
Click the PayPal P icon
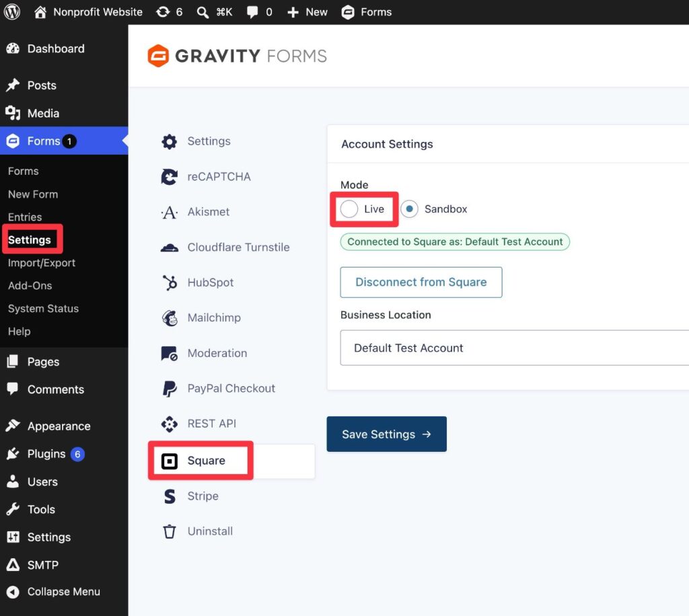pyautogui.click(x=170, y=389)
